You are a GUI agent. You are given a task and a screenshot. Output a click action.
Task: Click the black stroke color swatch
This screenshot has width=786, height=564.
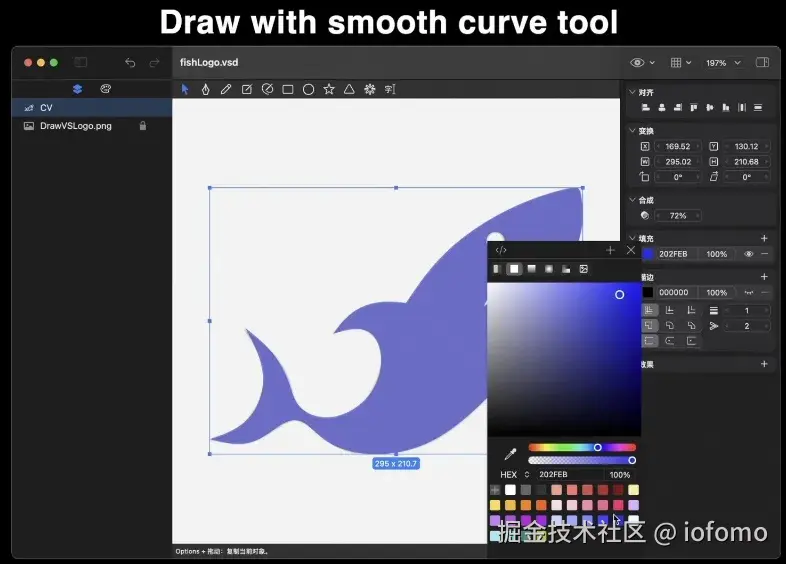[x=648, y=292]
